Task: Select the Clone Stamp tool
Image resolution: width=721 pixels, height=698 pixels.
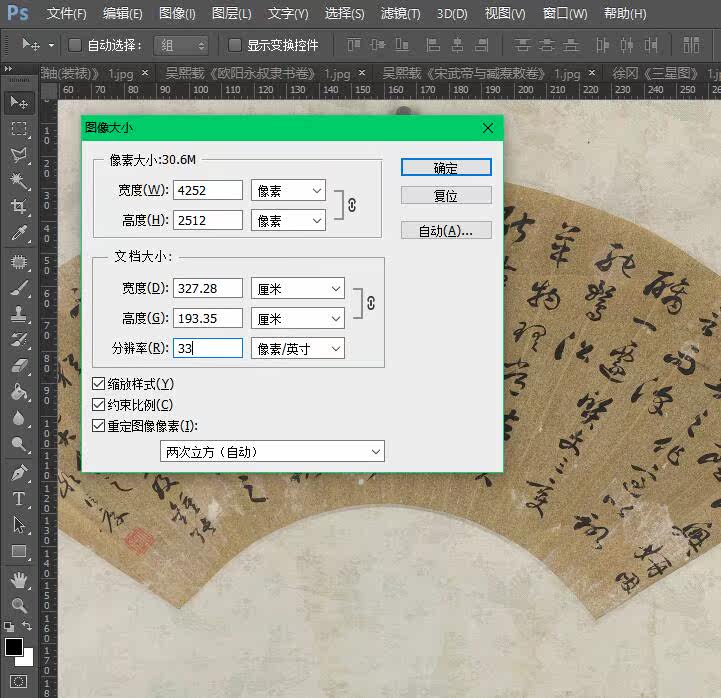Action: tap(18, 313)
